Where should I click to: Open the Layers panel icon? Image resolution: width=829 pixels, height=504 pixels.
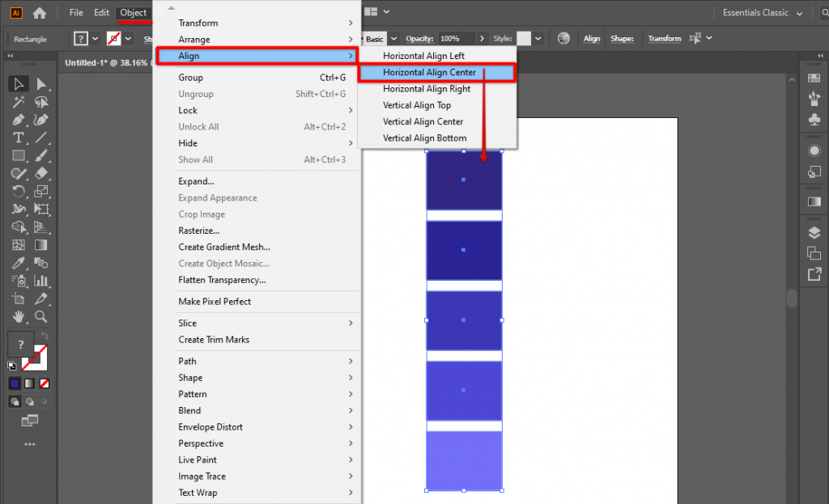[814, 231]
